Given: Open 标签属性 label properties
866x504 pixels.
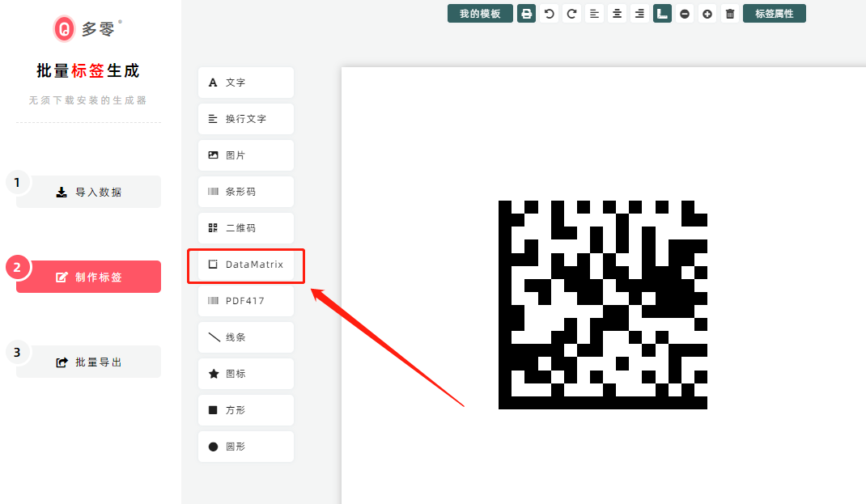Looking at the screenshot, I should [775, 14].
